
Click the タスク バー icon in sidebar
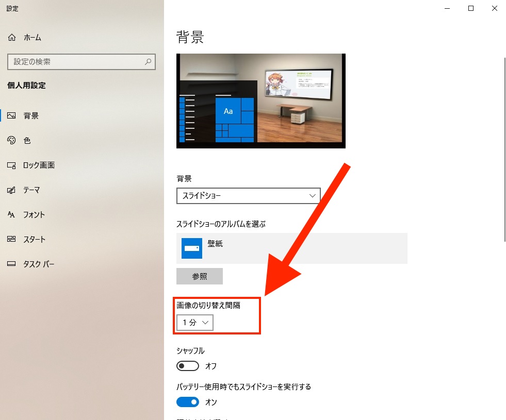[12, 264]
